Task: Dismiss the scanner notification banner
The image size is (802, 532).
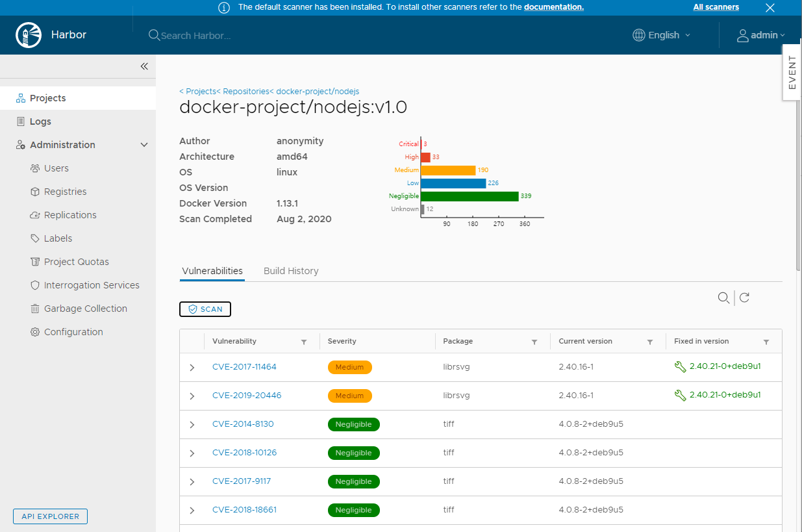Action: point(770,8)
